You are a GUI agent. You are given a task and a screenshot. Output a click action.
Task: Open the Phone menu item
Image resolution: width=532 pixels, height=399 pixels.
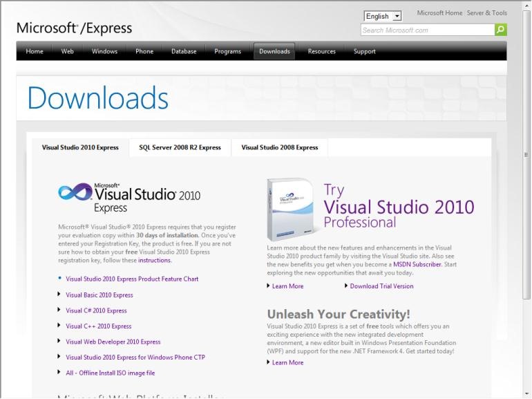point(144,51)
